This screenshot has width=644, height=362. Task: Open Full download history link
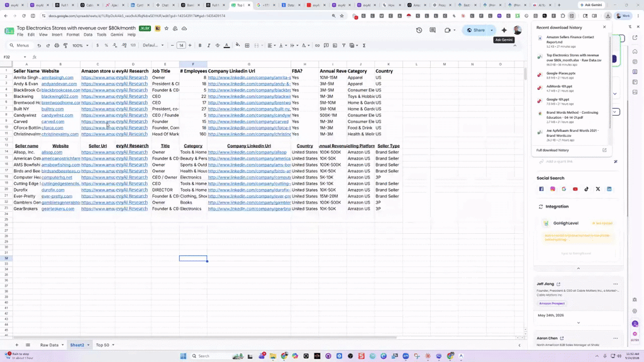tap(552, 150)
